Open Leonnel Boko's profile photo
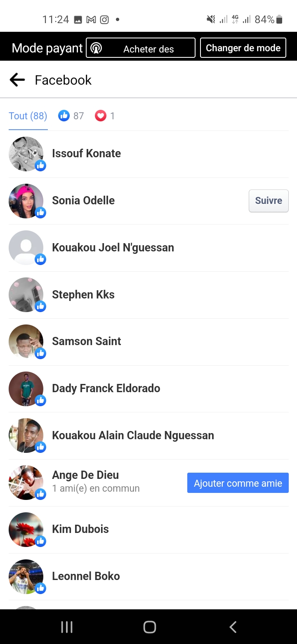The height and width of the screenshot is (644, 297). [26, 576]
